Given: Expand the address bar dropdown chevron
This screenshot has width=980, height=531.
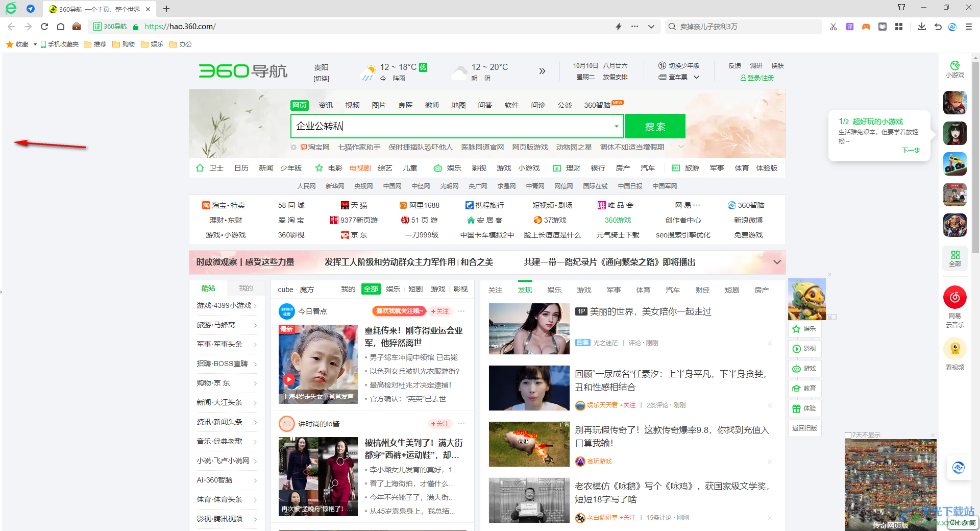Looking at the screenshot, I should (651, 27).
